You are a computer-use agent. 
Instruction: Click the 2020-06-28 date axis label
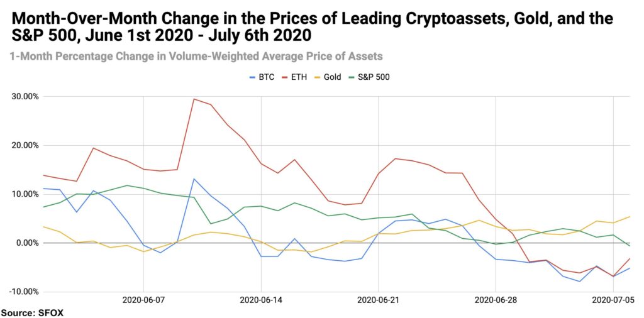pyautogui.click(x=496, y=300)
